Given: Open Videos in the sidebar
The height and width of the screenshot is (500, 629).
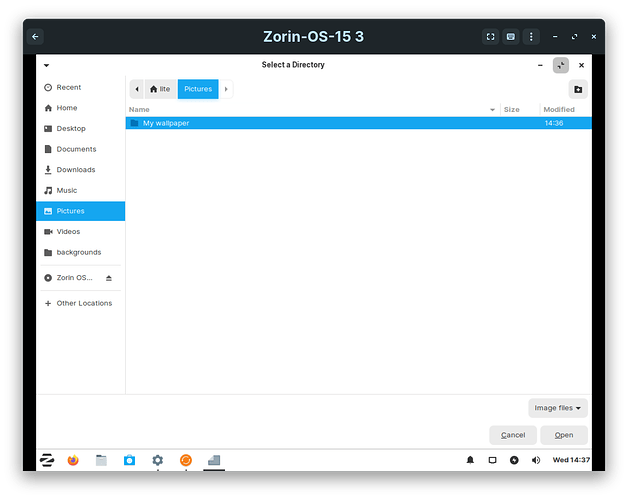Looking at the screenshot, I should click(x=81, y=232).
